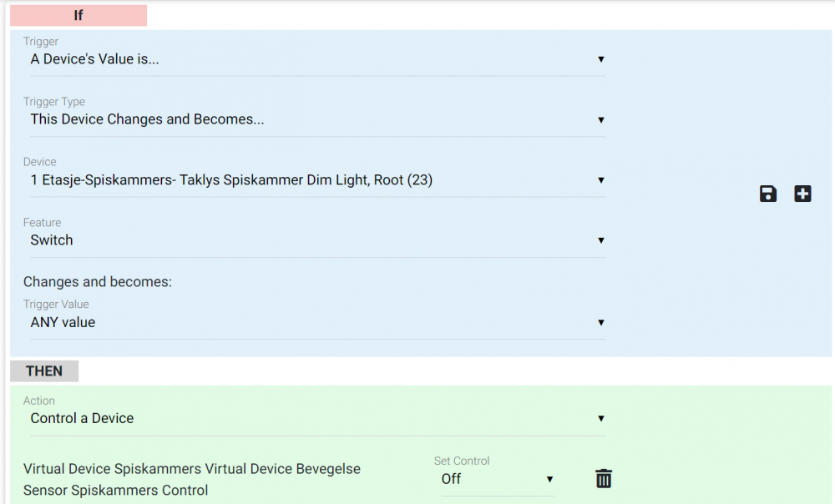Select the Virtual Device Bevegelse Sensor Spiskammers text
The image size is (835, 504).
[192, 479]
